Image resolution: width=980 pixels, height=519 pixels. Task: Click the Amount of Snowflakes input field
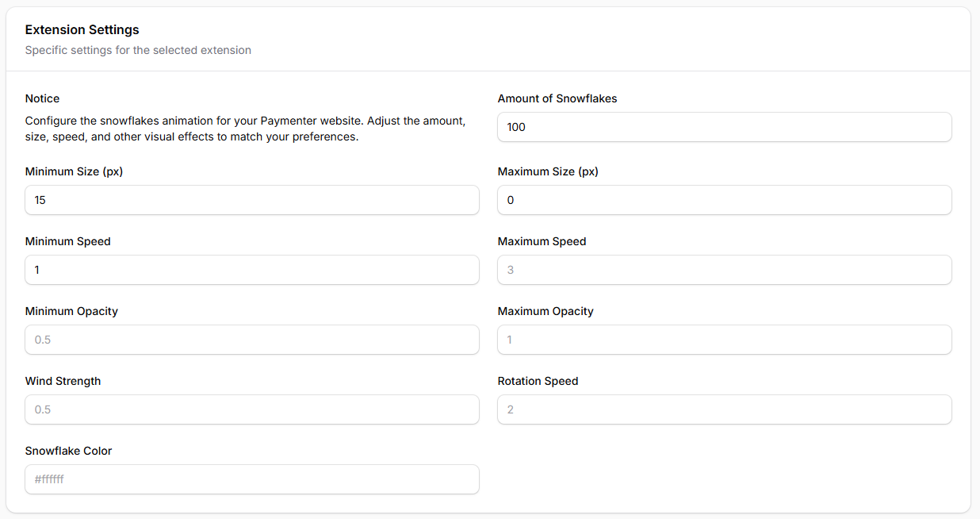click(x=724, y=127)
